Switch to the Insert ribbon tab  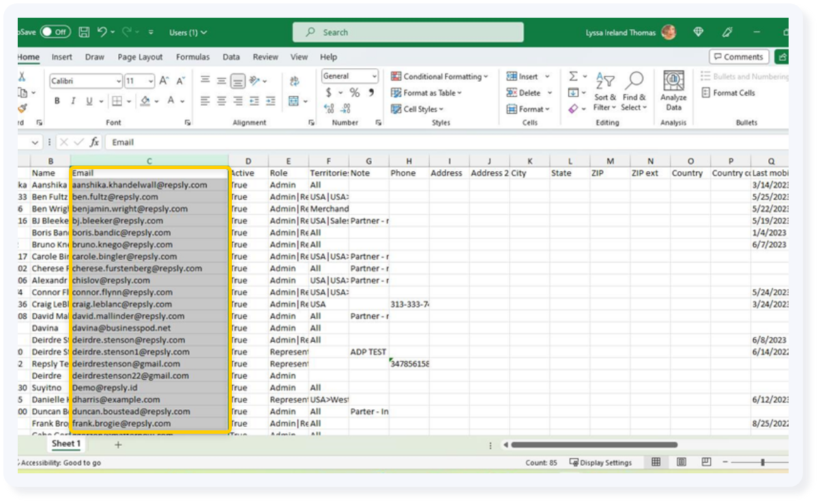coord(62,57)
